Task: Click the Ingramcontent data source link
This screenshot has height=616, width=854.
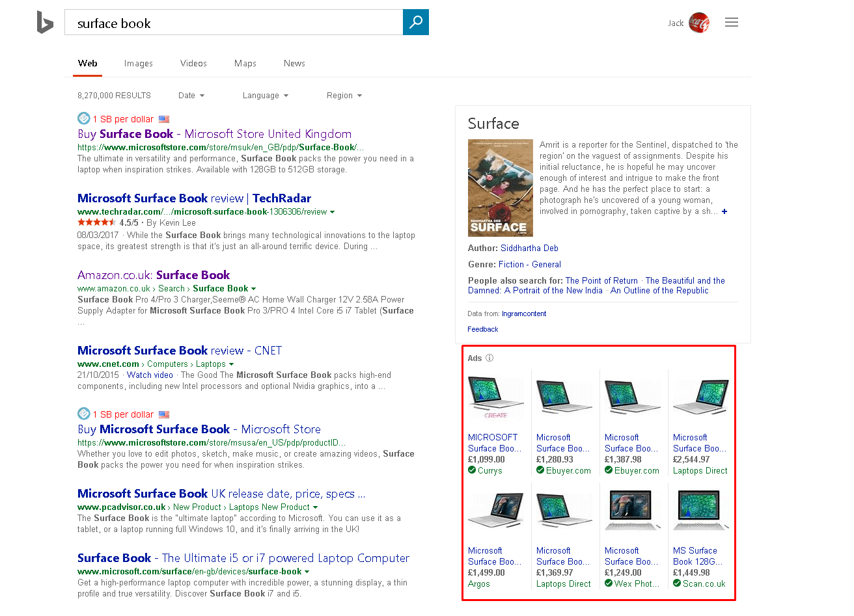Action: 524,314
